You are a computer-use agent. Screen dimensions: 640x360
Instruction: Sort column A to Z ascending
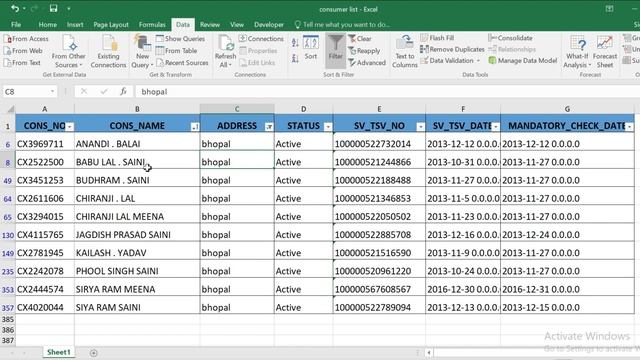[295, 42]
